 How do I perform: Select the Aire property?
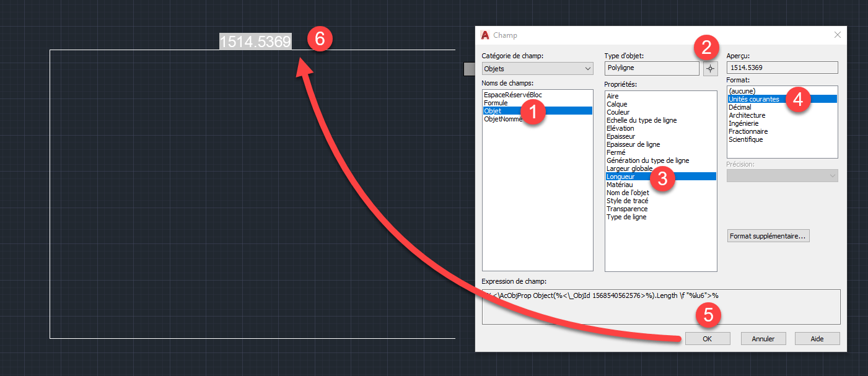click(612, 96)
